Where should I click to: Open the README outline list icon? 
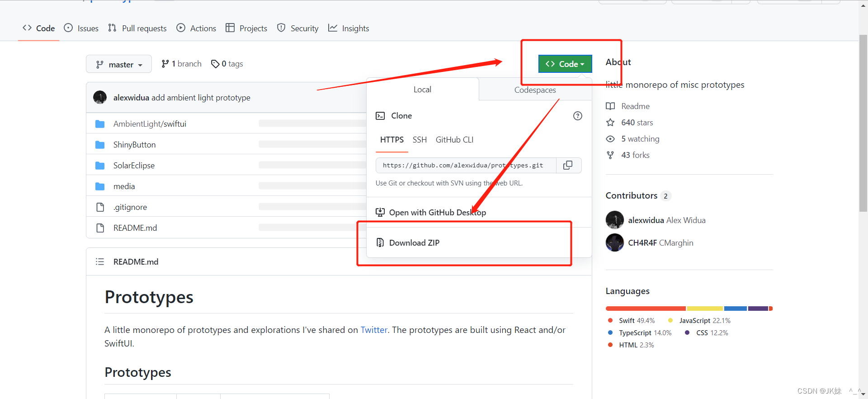100,261
